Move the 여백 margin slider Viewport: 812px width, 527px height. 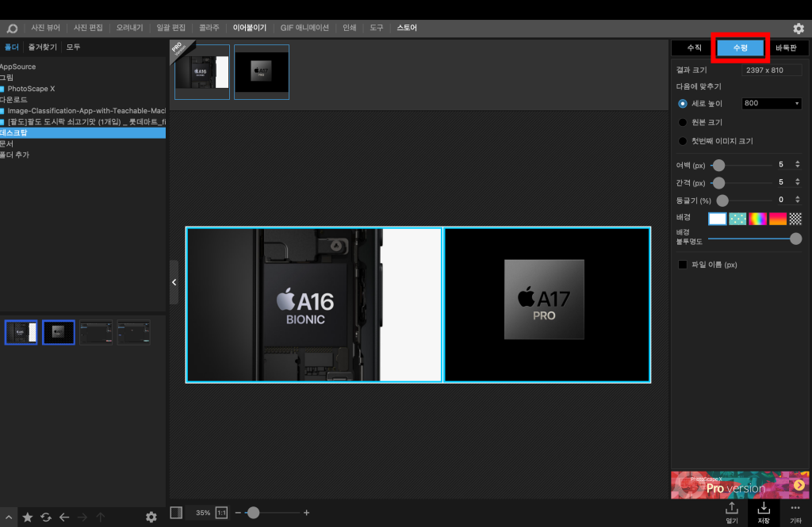718,165
